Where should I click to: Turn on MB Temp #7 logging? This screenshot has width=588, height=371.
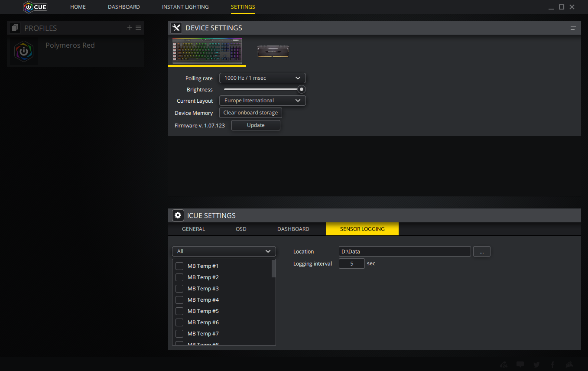pyautogui.click(x=179, y=334)
